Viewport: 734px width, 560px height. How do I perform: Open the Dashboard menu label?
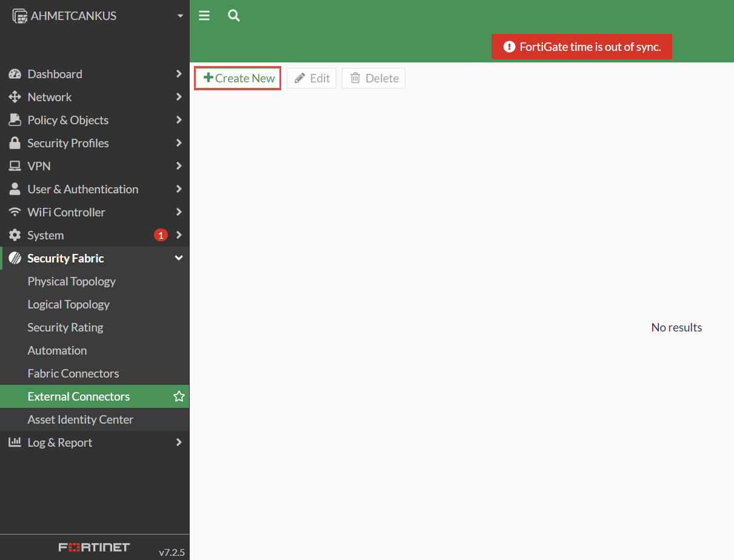pyautogui.click(x=55, y=74)
